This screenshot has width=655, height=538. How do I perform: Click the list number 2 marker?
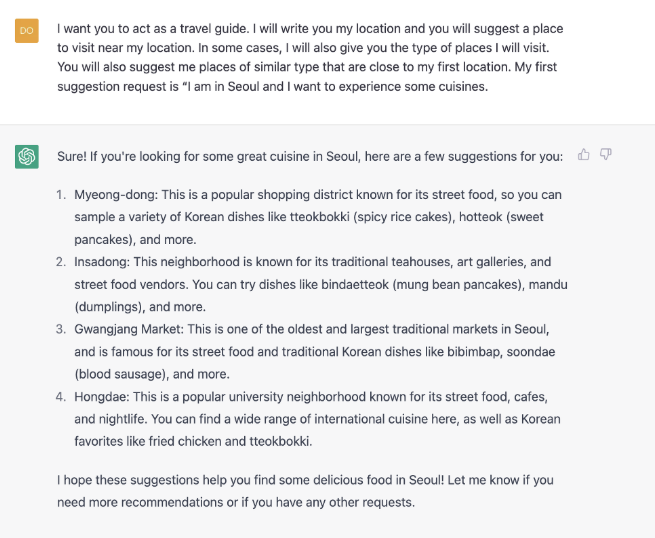(60, 262)
